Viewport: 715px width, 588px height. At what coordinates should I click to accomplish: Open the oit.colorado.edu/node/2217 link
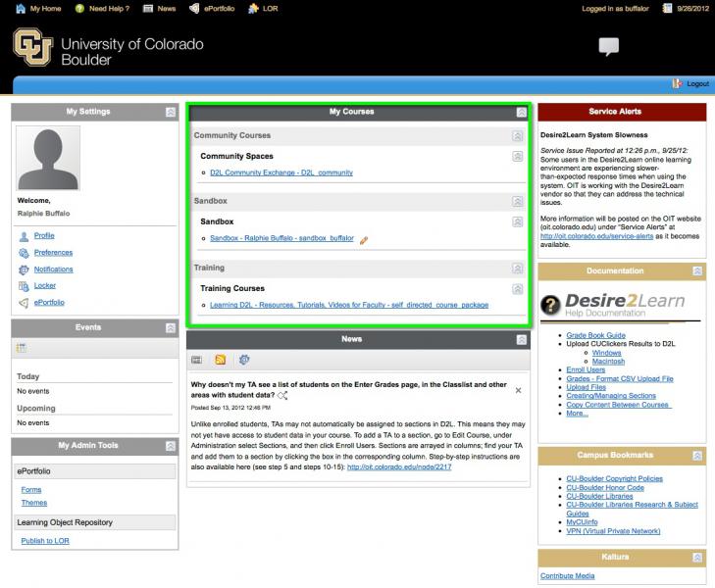tap(399, 466)
